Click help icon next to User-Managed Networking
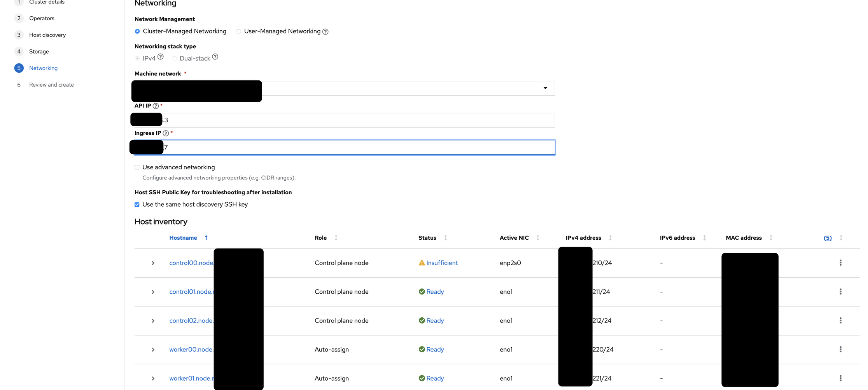Image resolution: width=868 pixels, height=390 pixels. point(325,32)
